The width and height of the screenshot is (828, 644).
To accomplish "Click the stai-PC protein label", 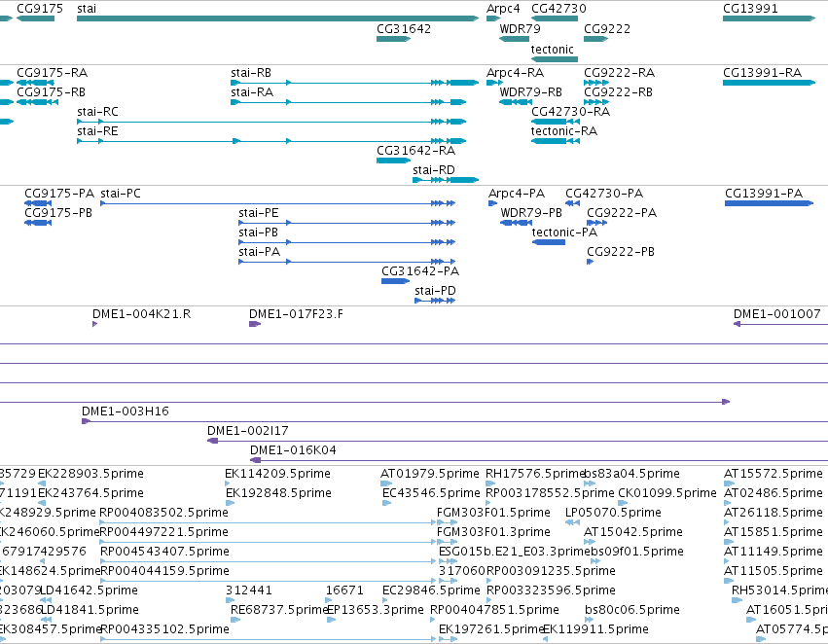I will pos(121,194).
